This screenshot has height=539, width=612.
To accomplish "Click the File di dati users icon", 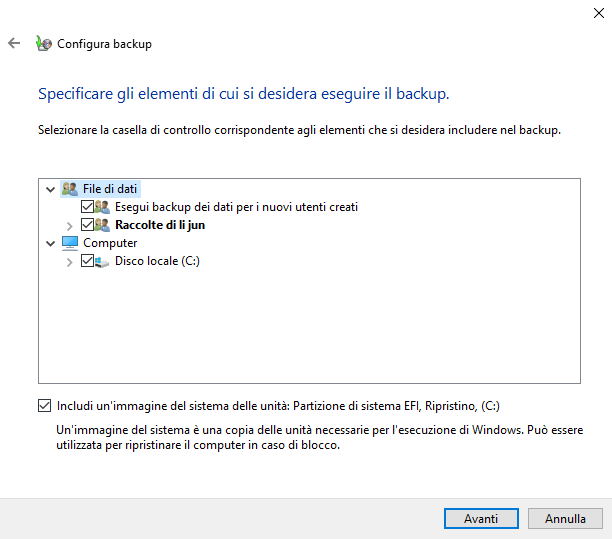I will 69,188.
